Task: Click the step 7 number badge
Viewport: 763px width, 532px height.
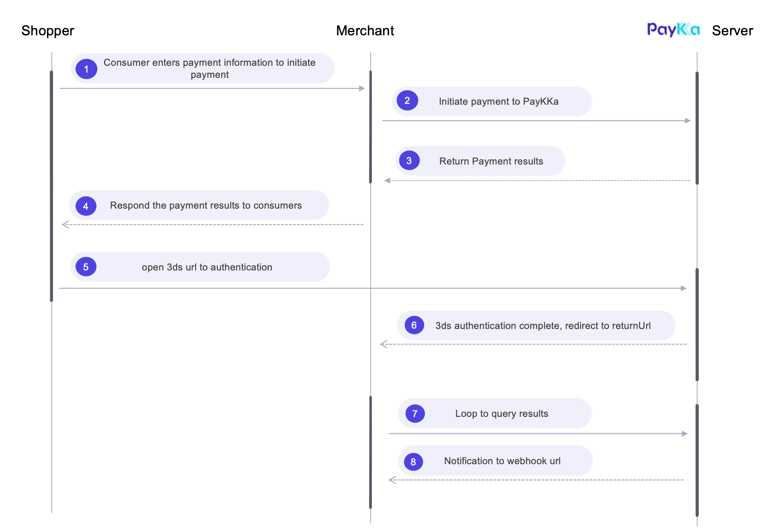Action: click(415, 414)
